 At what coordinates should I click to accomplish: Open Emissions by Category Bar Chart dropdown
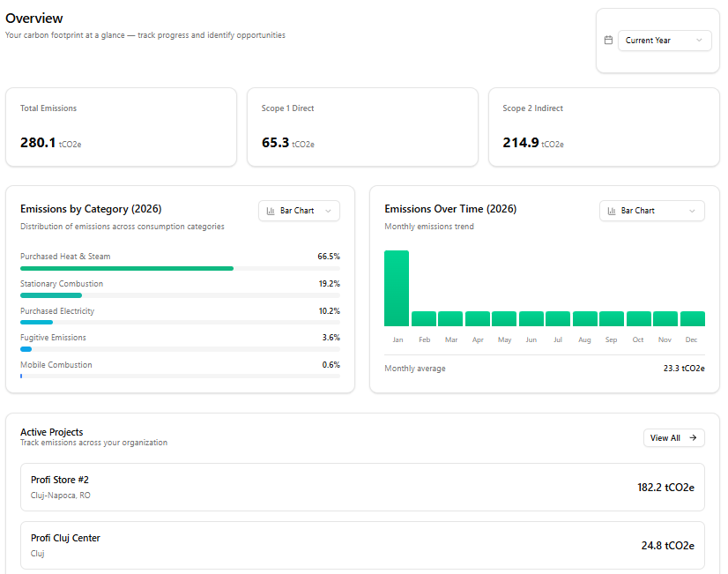point(299,211)
